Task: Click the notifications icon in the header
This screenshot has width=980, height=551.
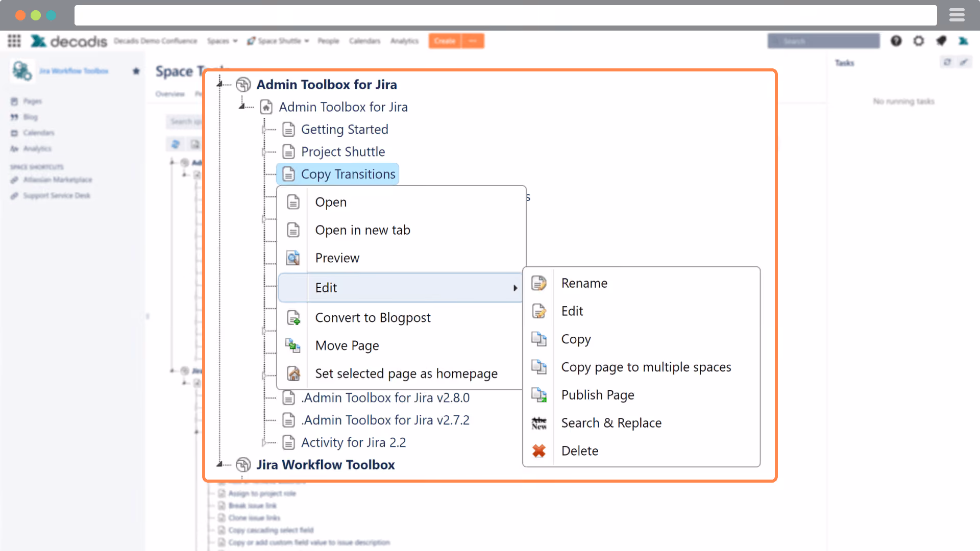Action: [941, 41]
